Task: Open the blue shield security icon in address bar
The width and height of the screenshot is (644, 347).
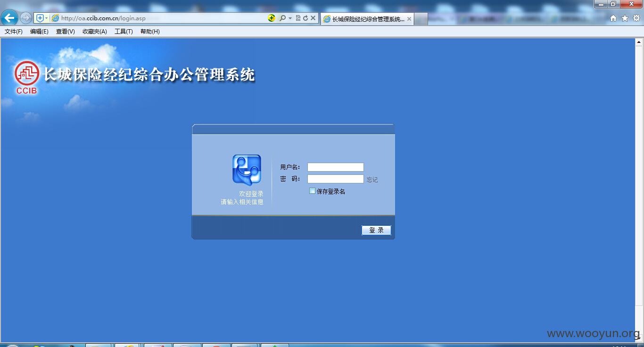Action: (40, 18)
